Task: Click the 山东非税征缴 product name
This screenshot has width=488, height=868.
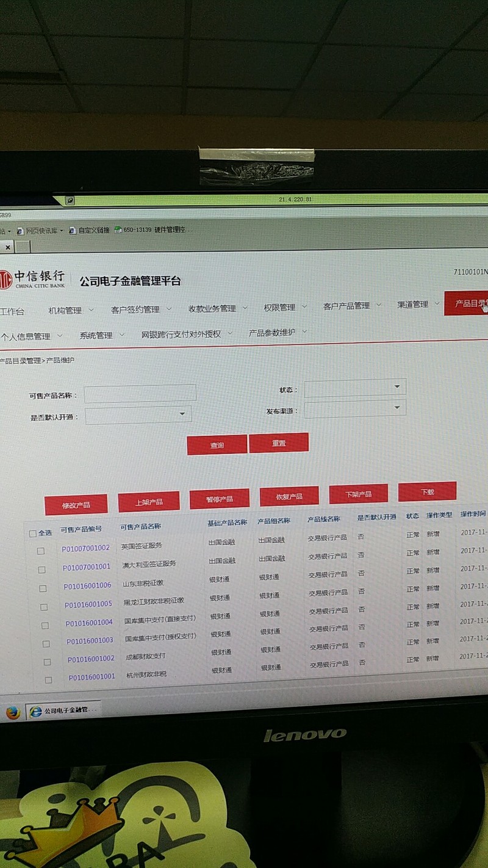Action: click(143, 583)
